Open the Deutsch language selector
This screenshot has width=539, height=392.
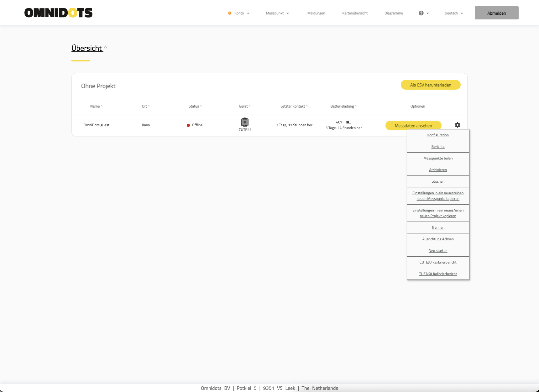pos(453,13)
